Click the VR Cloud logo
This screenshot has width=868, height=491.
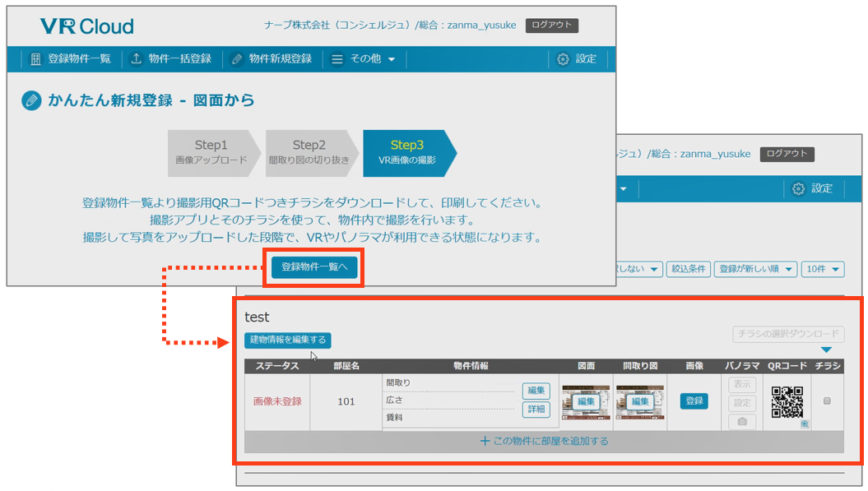86,26
